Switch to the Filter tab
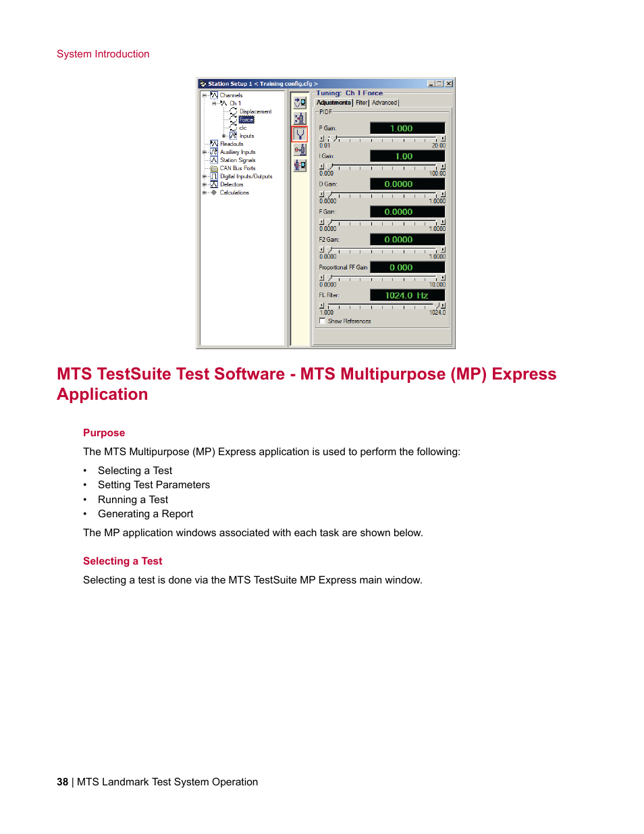The height and width of the screenshot is (834, 644). pos(362,103)
